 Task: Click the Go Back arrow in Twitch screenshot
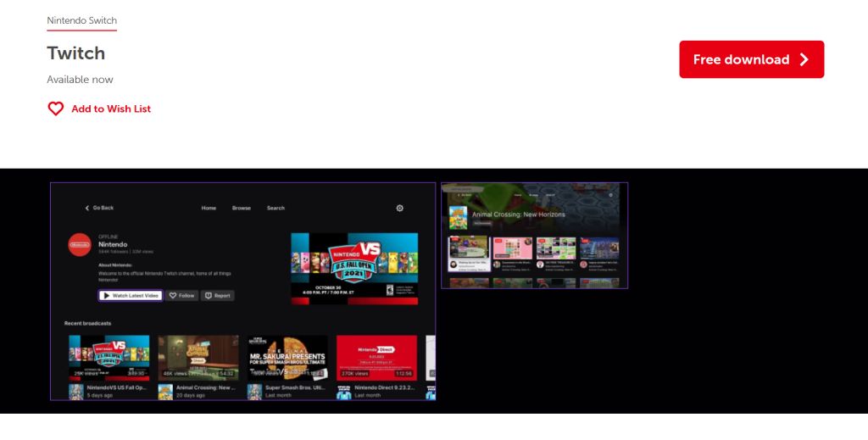(x=86, y=208)
